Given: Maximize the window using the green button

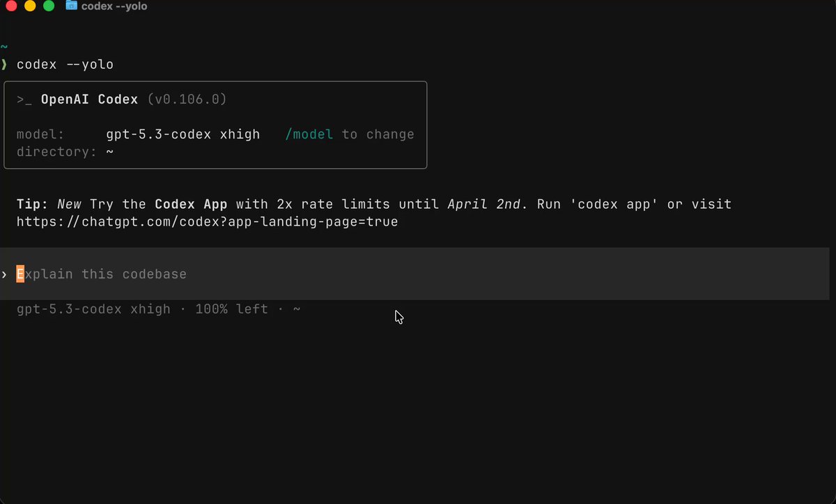Looking at the screenshot, I should pos(49,6).
